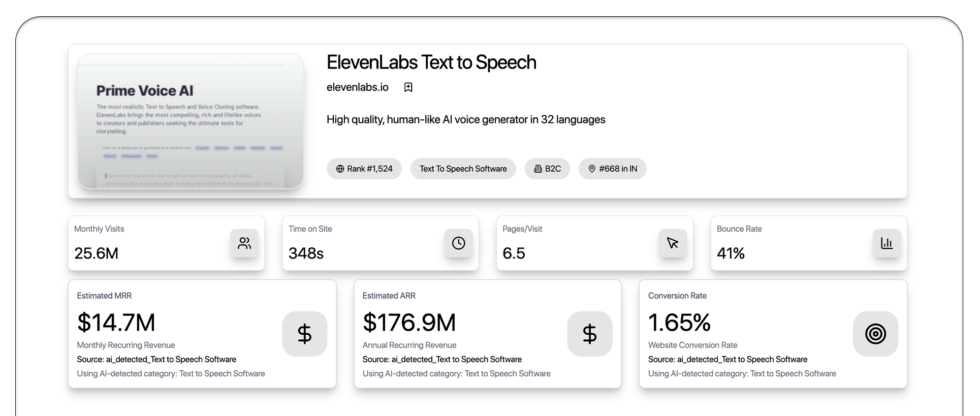
Task: Click the dollar icon in Estimated ARR
Action: pos(589,334)
